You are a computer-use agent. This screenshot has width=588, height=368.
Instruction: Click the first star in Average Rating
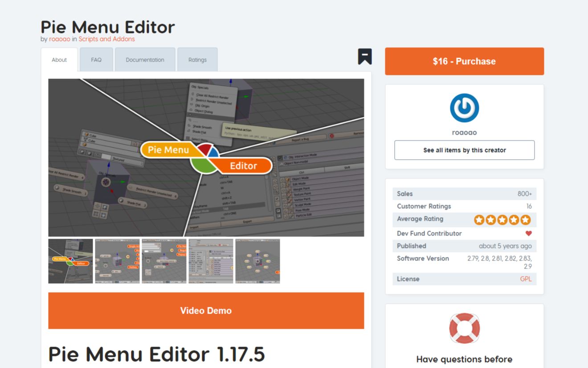coord(479,219)
